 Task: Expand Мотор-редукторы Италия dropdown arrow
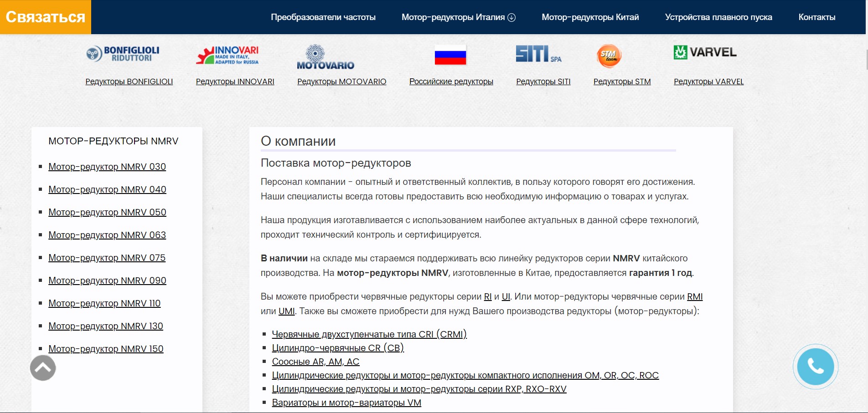pos(511,17)
